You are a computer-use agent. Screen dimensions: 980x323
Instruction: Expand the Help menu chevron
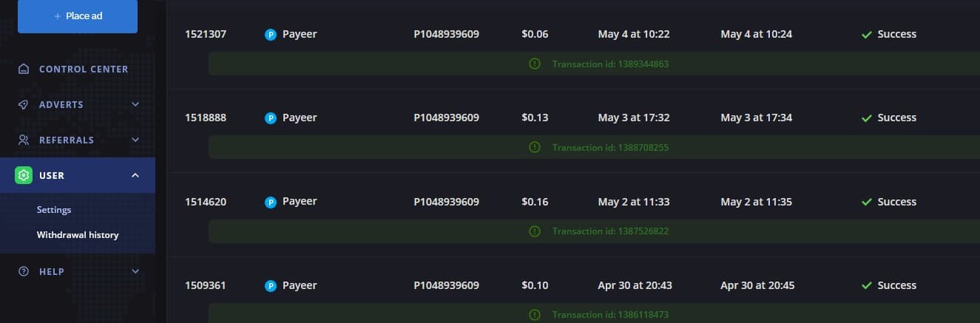(135, 271)
